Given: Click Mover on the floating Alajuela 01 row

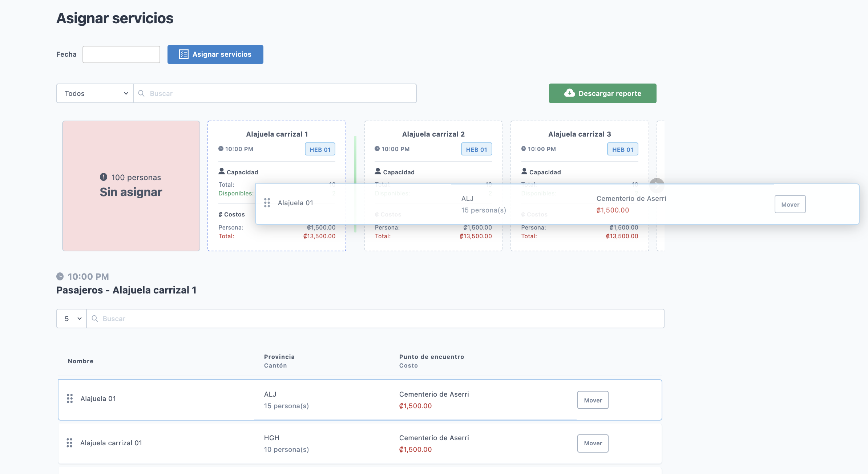Looking at the screenshot, I should coord(790,204).
